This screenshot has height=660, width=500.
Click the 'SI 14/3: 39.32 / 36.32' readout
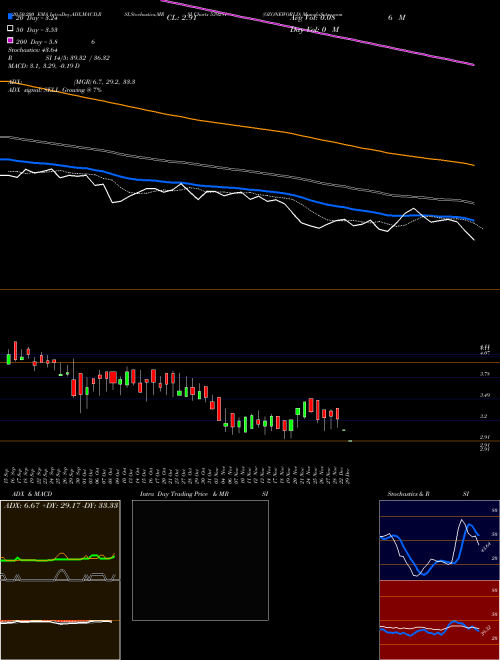pyautogui.click(x=77, y=58)
